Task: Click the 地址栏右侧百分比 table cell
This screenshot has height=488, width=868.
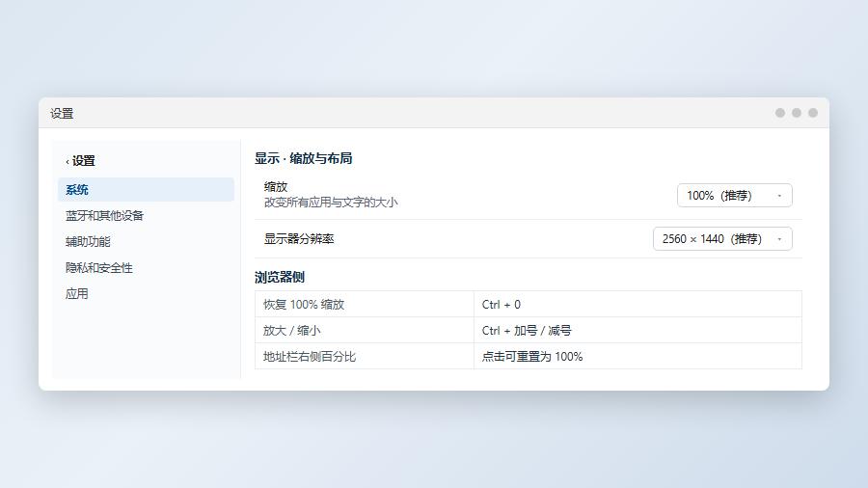Action: (365, 356)
